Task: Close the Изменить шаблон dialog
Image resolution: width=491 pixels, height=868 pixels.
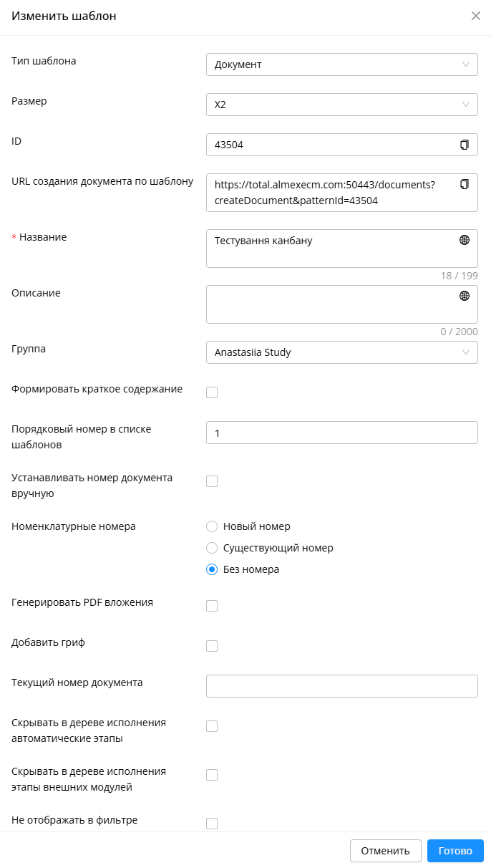Action: pyautogui.click(x=476, y=16)
